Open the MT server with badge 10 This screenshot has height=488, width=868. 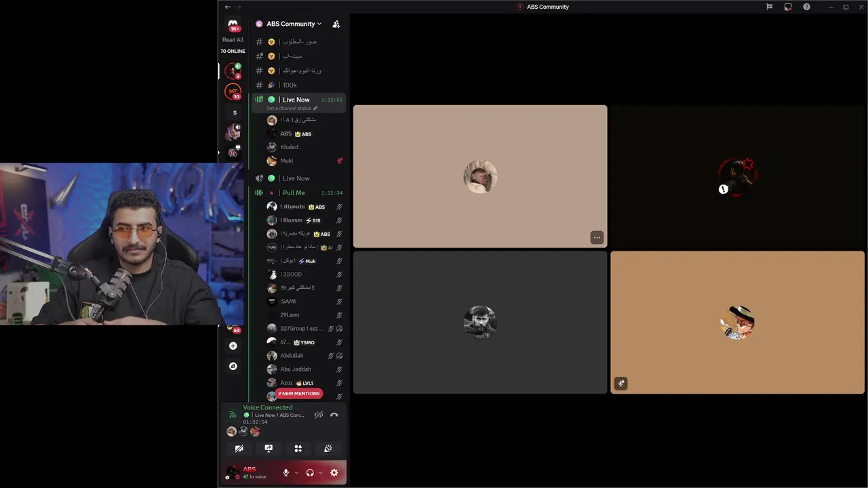point(233,91)
